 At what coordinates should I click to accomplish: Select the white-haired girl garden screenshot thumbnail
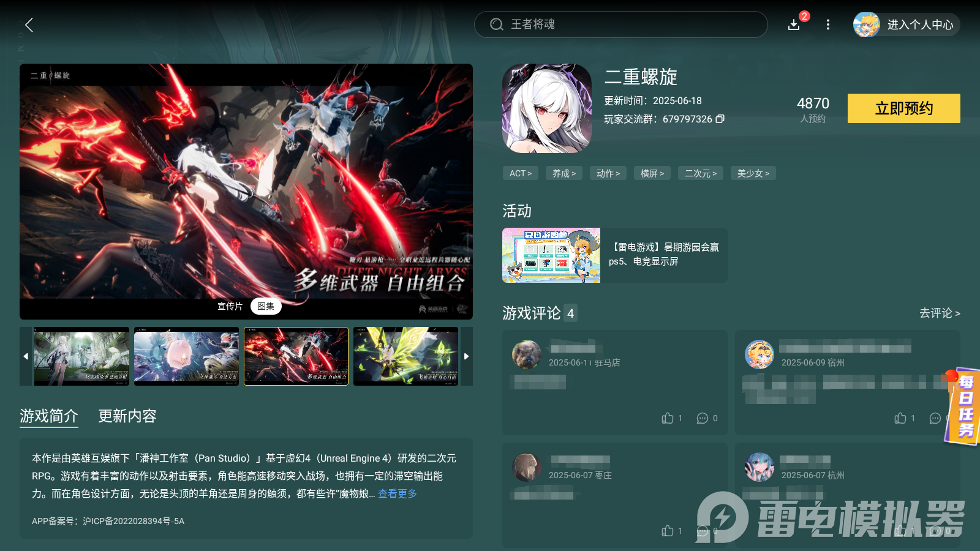click(81, 356)
